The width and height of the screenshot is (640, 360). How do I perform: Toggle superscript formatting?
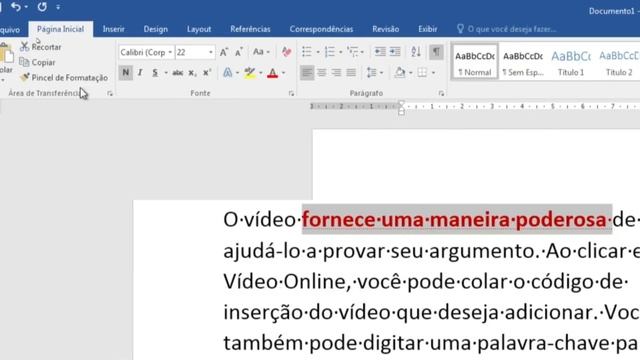207,73
